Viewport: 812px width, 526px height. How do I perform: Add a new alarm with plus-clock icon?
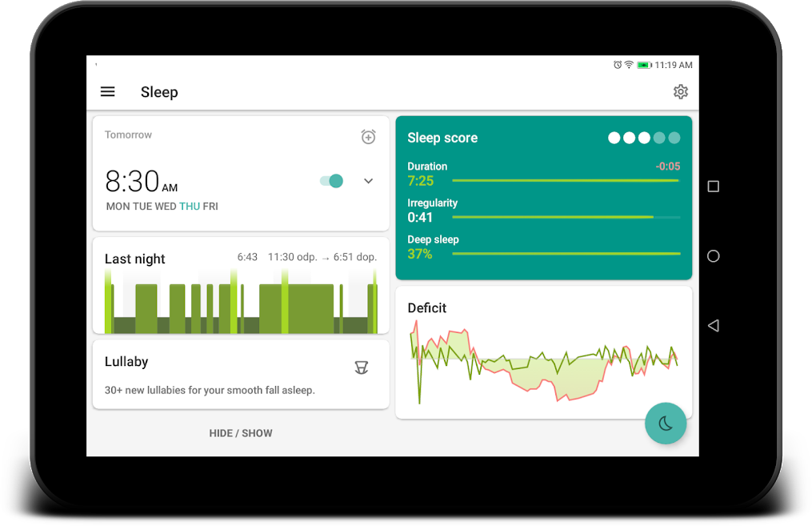pyautogui.click(x=368, y=137)
